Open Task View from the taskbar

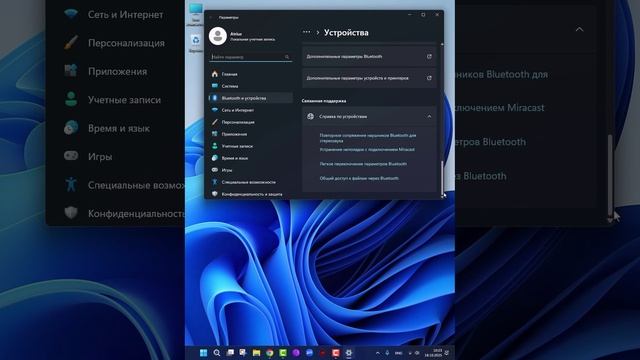230,353
